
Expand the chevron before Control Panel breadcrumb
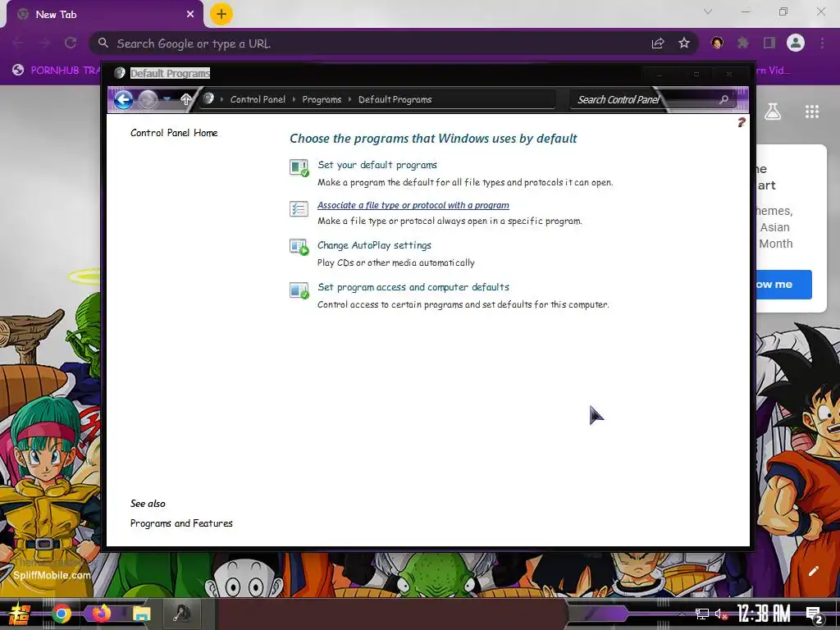tap(221, 99)
